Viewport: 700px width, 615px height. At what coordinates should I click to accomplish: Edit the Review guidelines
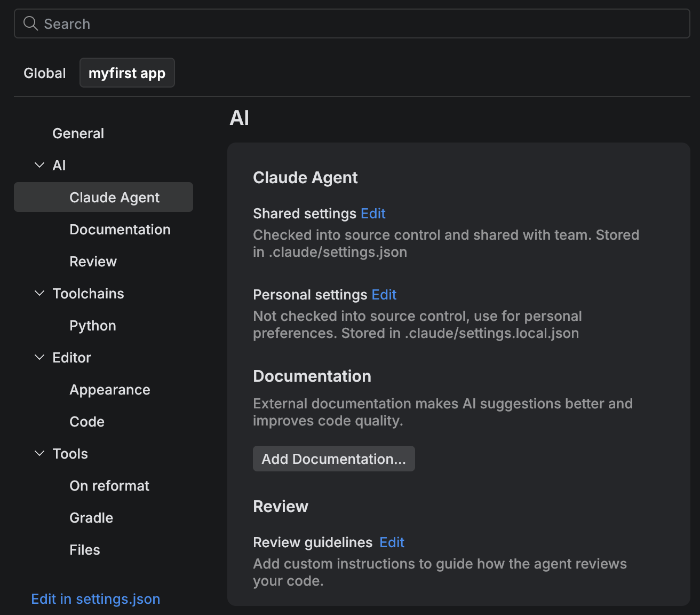point(392,542)
